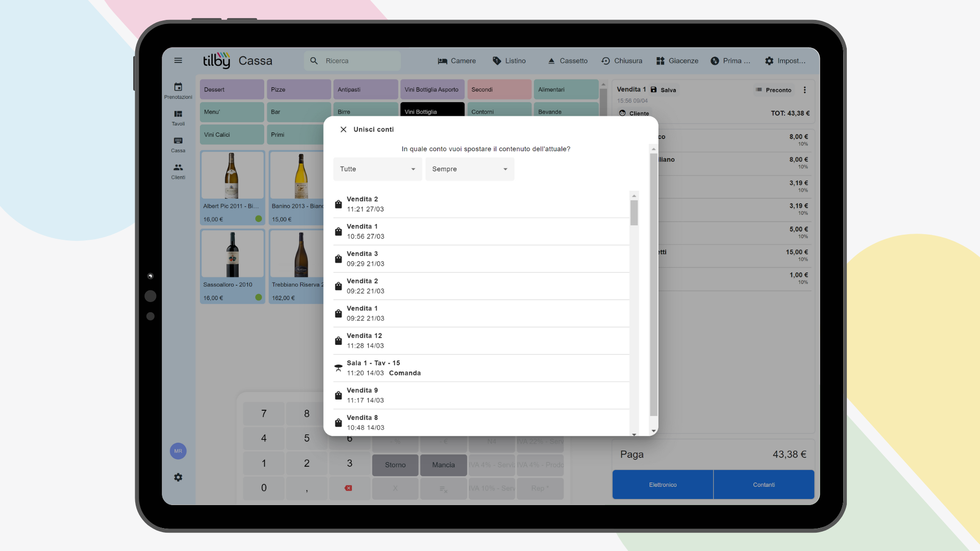Click the red backspace key

tap(349, 488)
